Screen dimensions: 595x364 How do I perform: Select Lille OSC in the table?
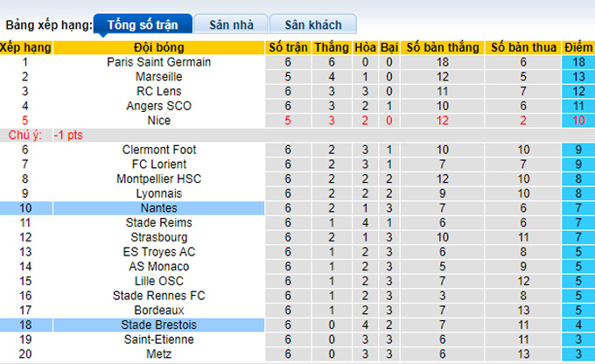(158, 281)
